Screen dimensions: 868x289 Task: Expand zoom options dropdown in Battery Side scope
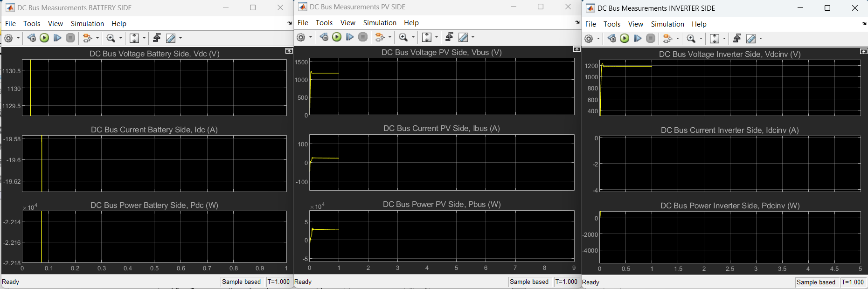[121, 38]
